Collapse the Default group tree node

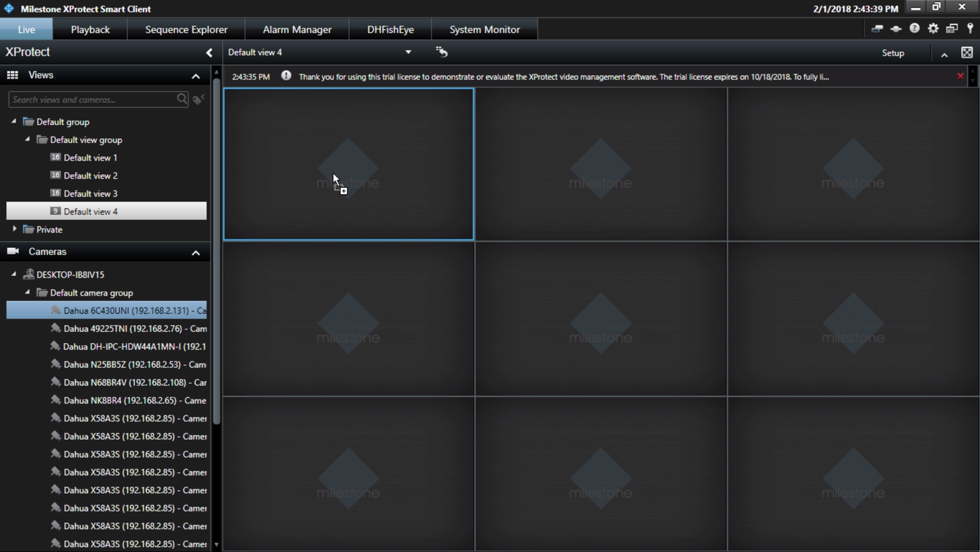[14, 121]
